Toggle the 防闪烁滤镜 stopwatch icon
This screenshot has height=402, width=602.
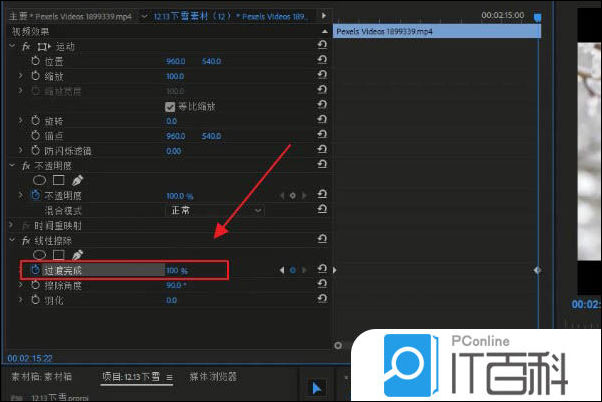[35, 151]
